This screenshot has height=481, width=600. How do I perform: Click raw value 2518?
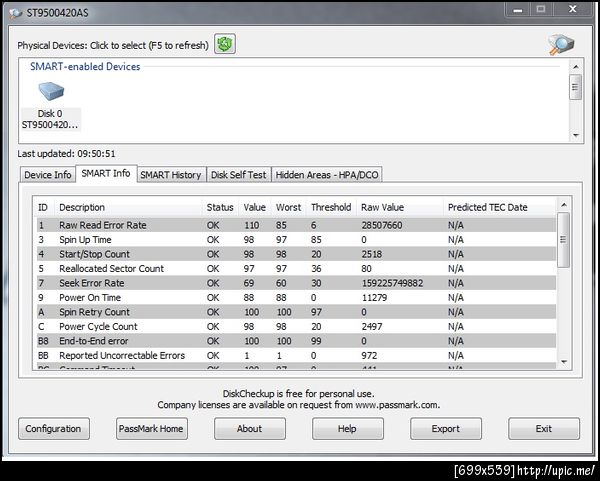point(372,254)
